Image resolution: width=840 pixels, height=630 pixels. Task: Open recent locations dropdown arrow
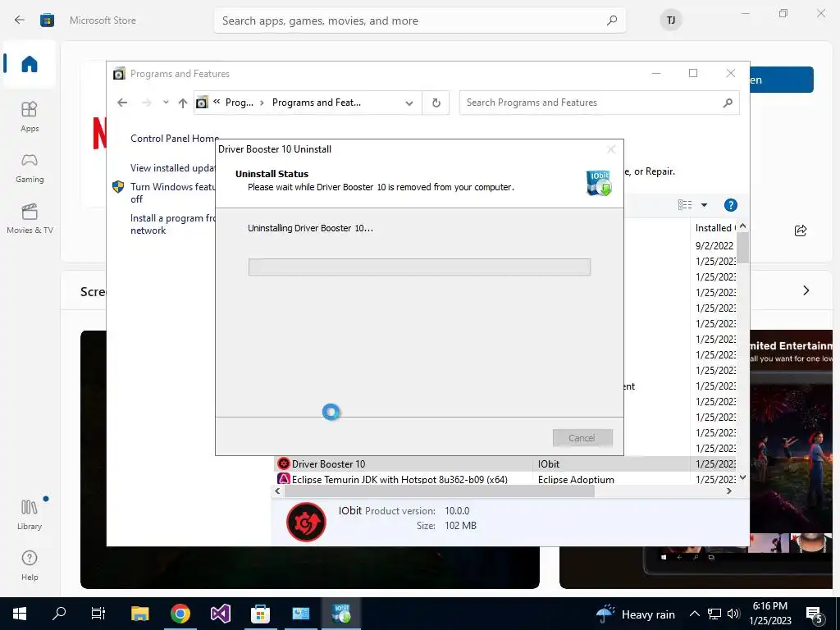[166, 103]
